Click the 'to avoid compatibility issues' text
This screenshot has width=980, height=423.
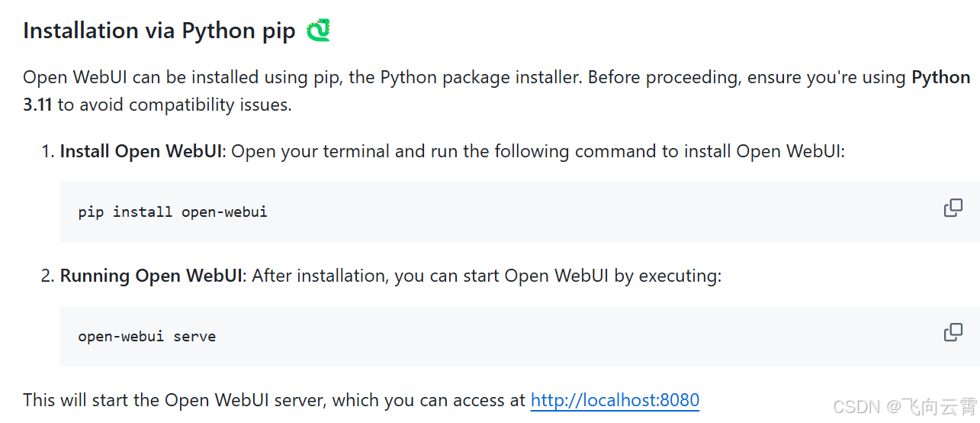pos(175,105)
